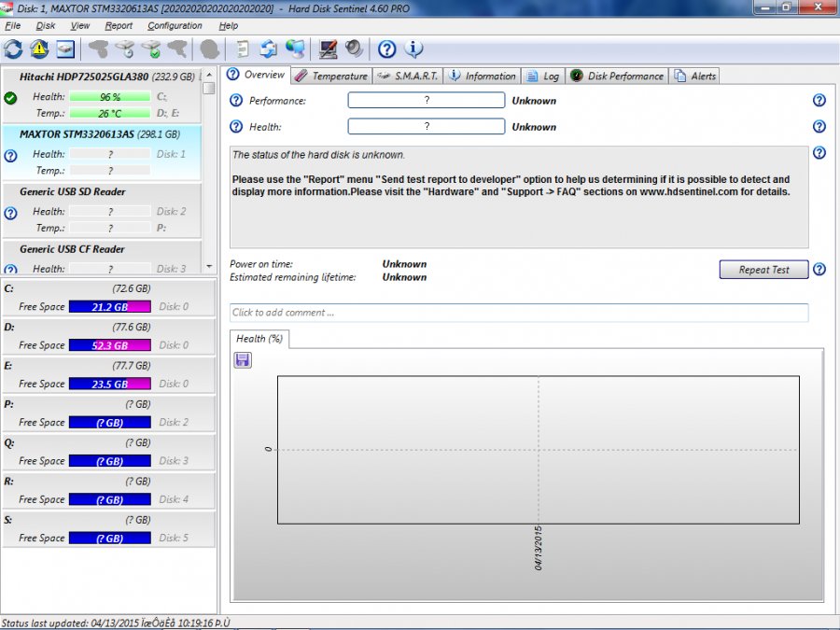Click question status icon for Generic USB SD Reader
The width and height of the screenshot is (840, 630).
tap(10, 213)
